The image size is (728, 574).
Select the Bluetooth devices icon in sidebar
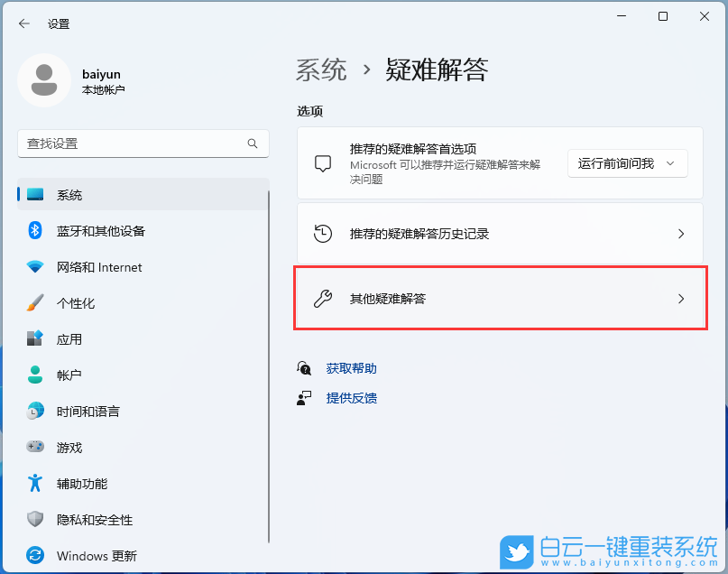point(33,231)
